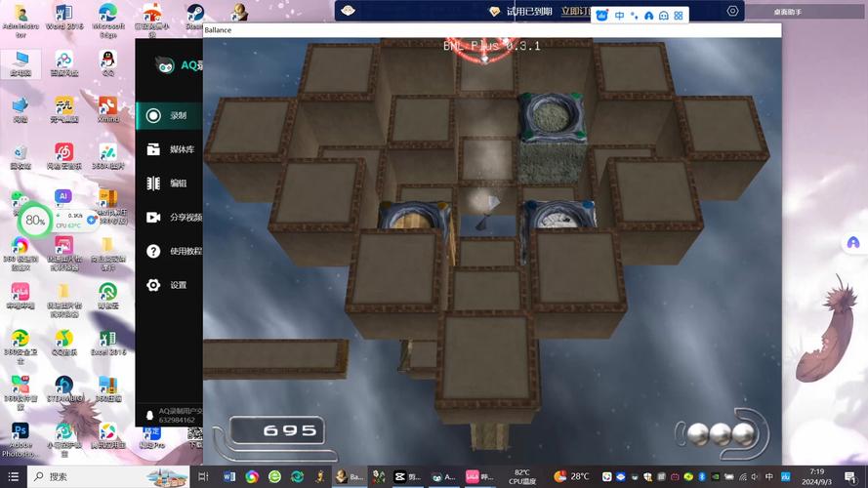Open the Windows Start menu

click(x=14, y=476)
